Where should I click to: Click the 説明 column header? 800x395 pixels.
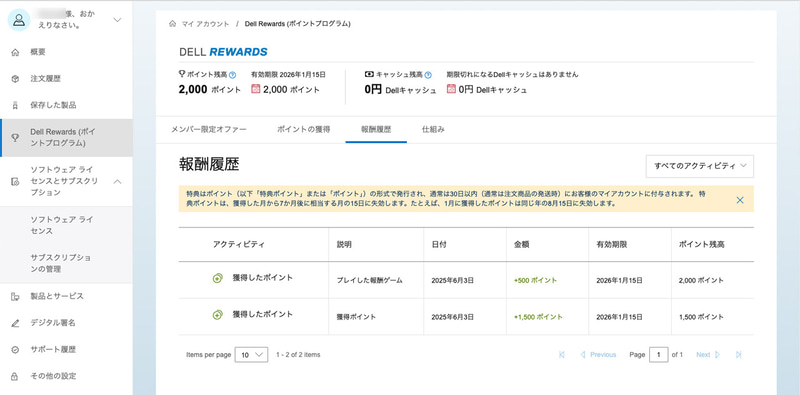[x=344, y=244]
